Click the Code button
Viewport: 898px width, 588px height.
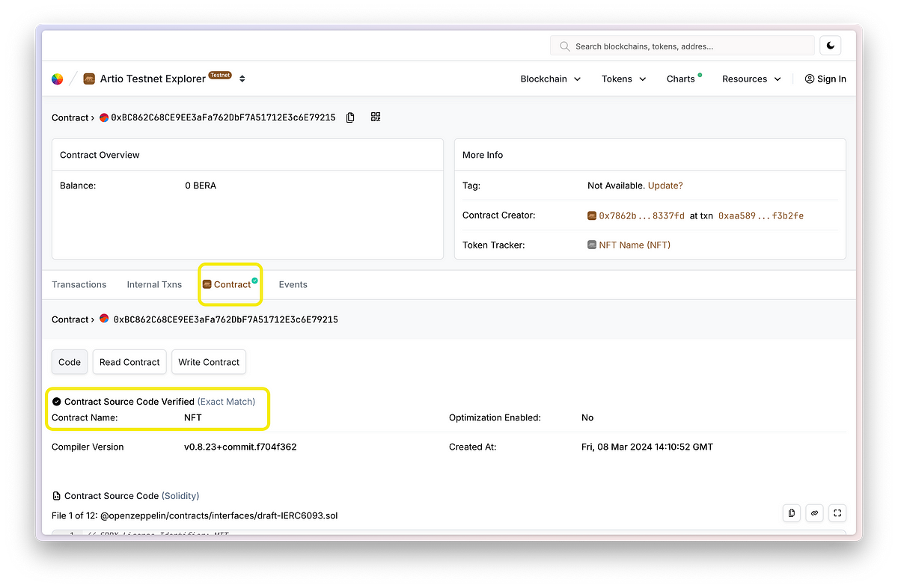70,362
